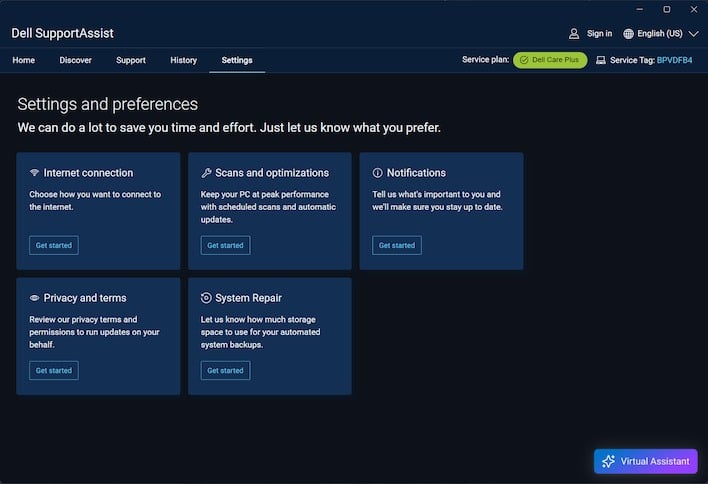Click the Wi-Fi icon on Internet connection card

35,173
